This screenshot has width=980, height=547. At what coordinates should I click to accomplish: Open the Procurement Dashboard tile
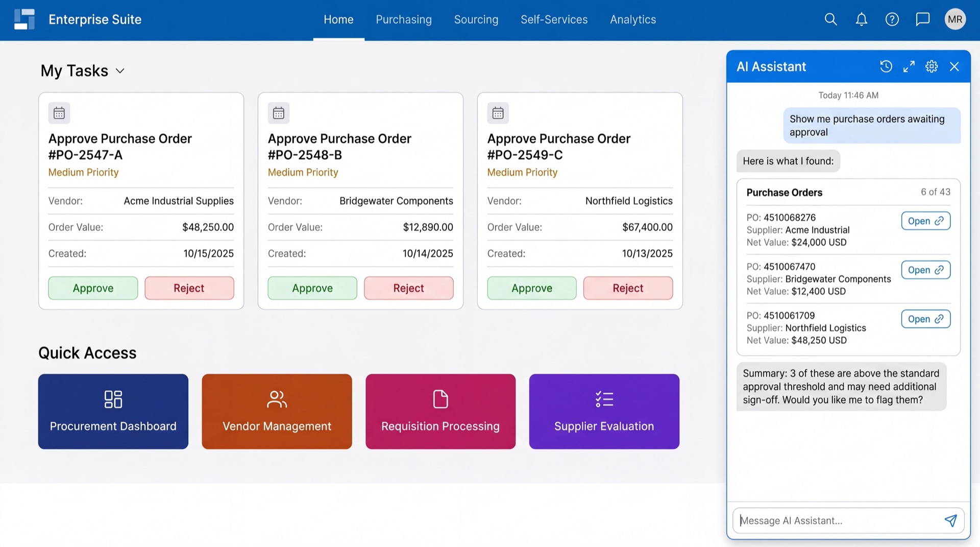pos(113,412)
